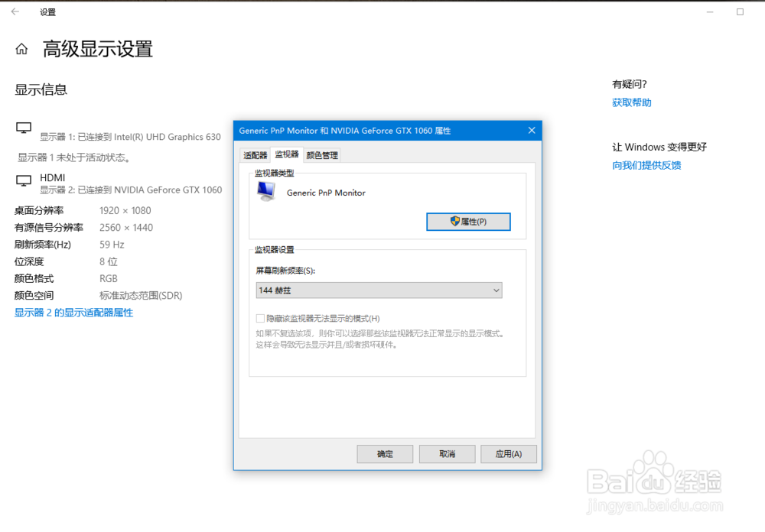This screenshot has width=765, height=532.
Task: Click the 有疑问? heading
Action: [x=630, y=84]
